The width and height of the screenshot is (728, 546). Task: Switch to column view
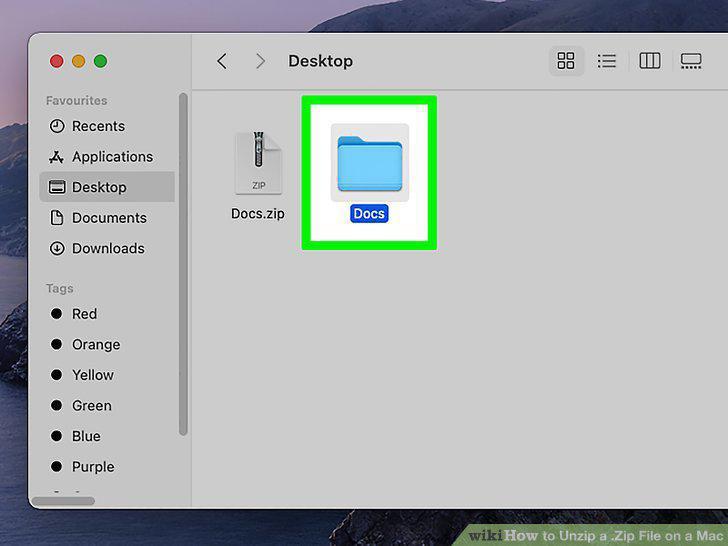650,61
